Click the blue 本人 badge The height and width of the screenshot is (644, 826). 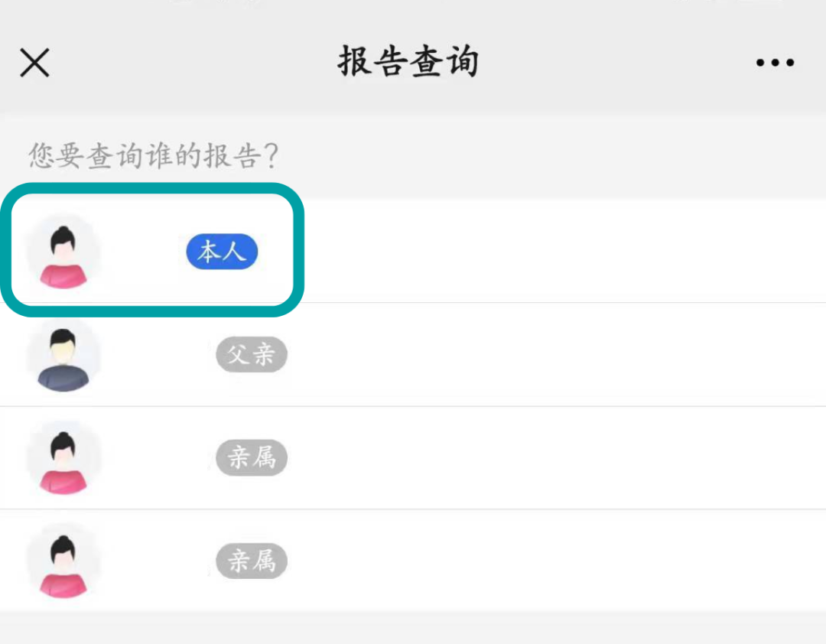[x=222, y=252]
